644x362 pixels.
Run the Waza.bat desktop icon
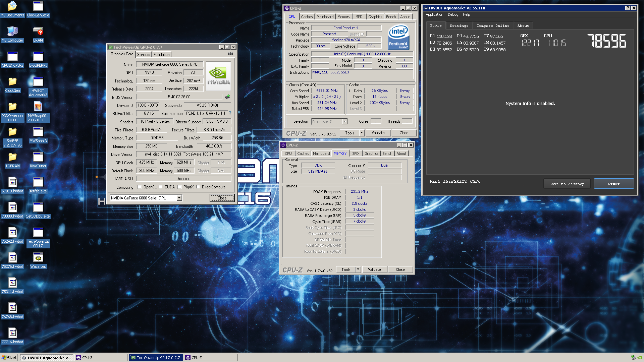tap(38, 260)
